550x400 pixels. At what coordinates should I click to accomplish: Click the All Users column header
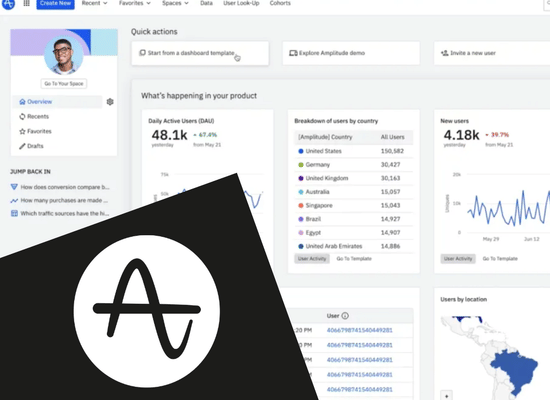tap(393, 137)
